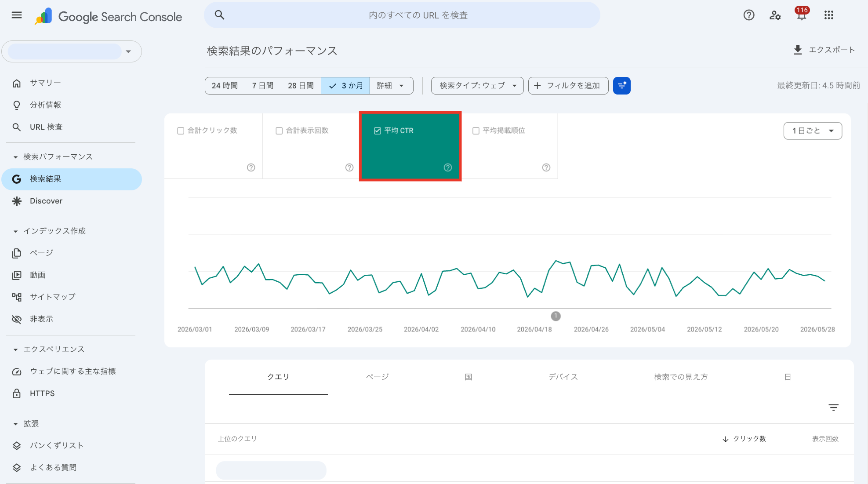
Task: Open the property selector dropdown
Action: click(x=72, y=51)
